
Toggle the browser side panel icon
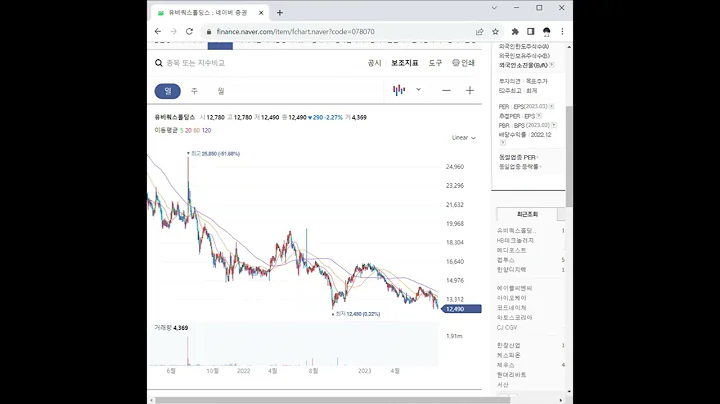[531, 31]
